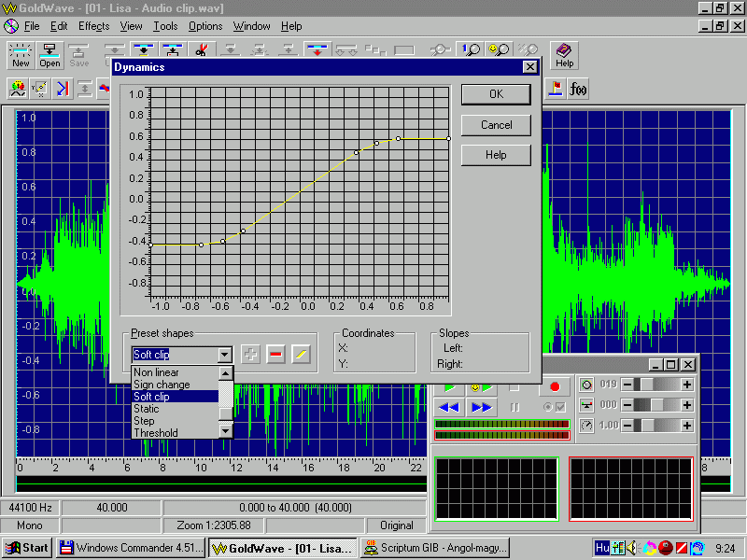Click the add point plus icon in Dynamics

pos(250,355)
